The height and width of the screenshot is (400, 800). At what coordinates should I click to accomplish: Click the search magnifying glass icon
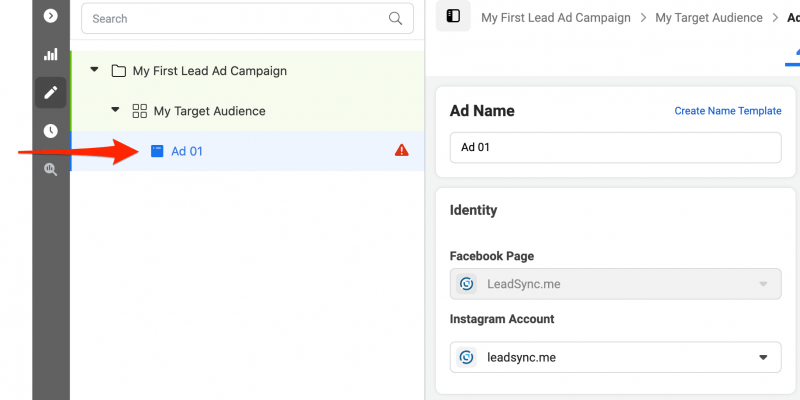pyautogui.click(x=395, y=19)
